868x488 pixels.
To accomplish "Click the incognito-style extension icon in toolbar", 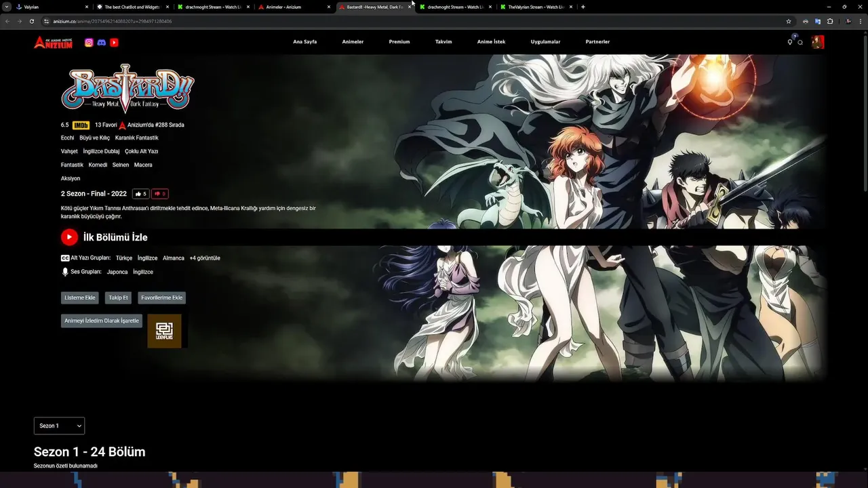I will click(806, 21).
